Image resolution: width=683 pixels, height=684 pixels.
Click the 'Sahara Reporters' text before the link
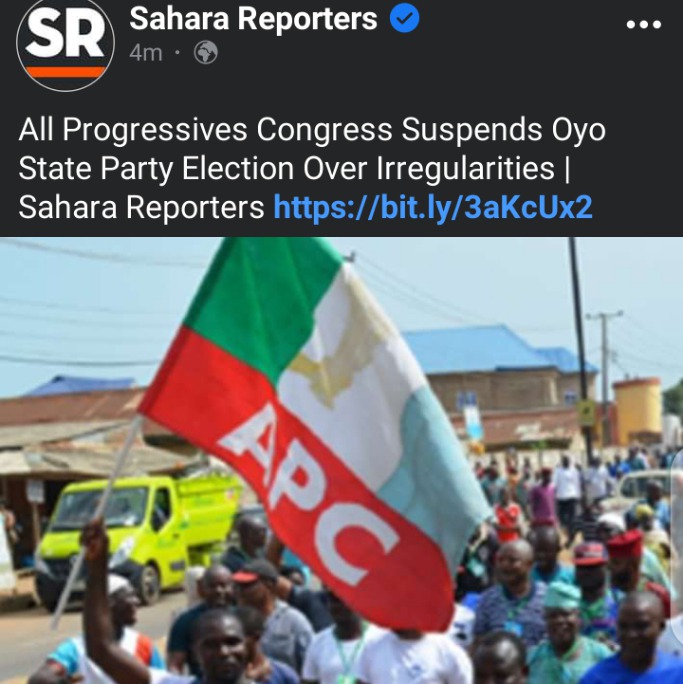pyautogui.click(x=141, y=207)
